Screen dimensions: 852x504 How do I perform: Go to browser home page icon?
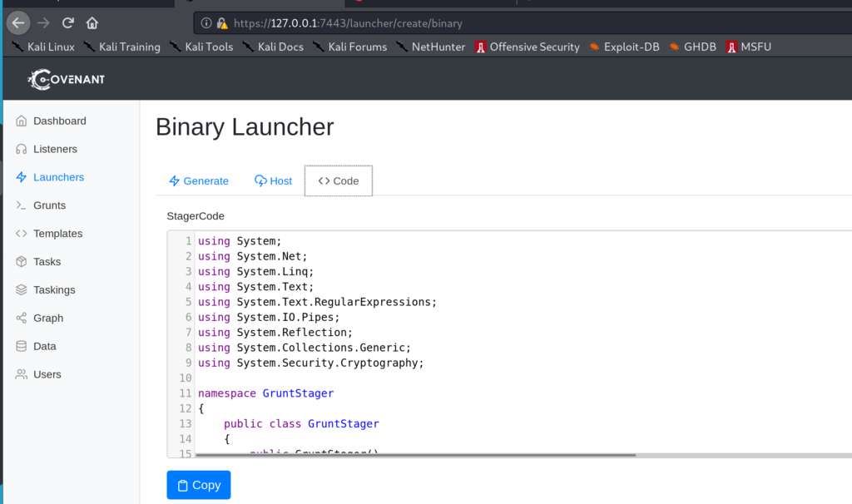pos(92,22)
